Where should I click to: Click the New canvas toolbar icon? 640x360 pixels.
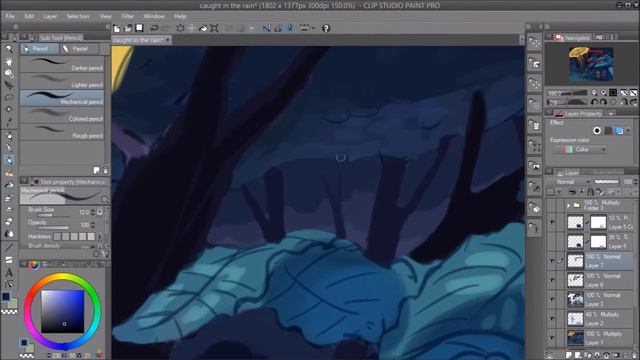point(117,28)
